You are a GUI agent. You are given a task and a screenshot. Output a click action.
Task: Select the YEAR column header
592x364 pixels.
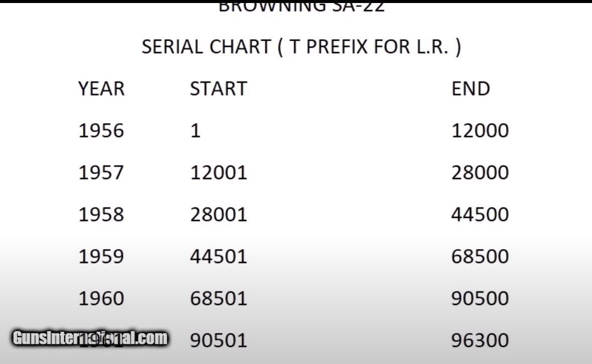[101, 89]
